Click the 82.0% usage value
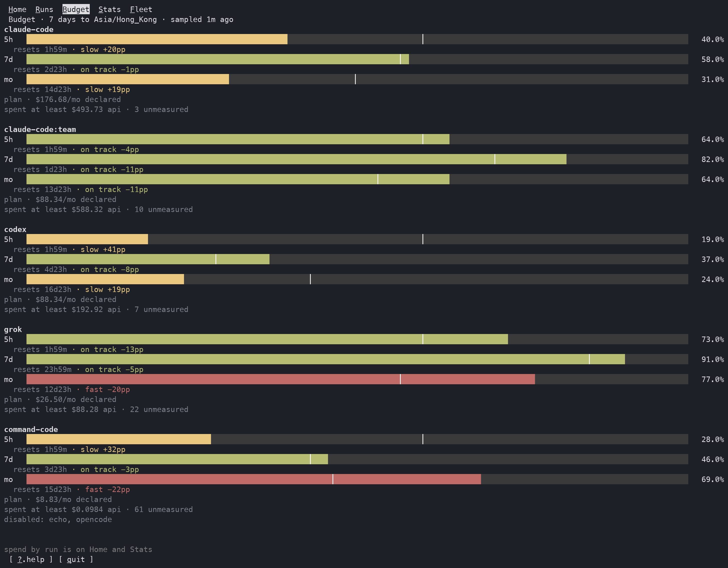This screenshot has height=568, width=728. pyautogui.click(x=712, y=159)
